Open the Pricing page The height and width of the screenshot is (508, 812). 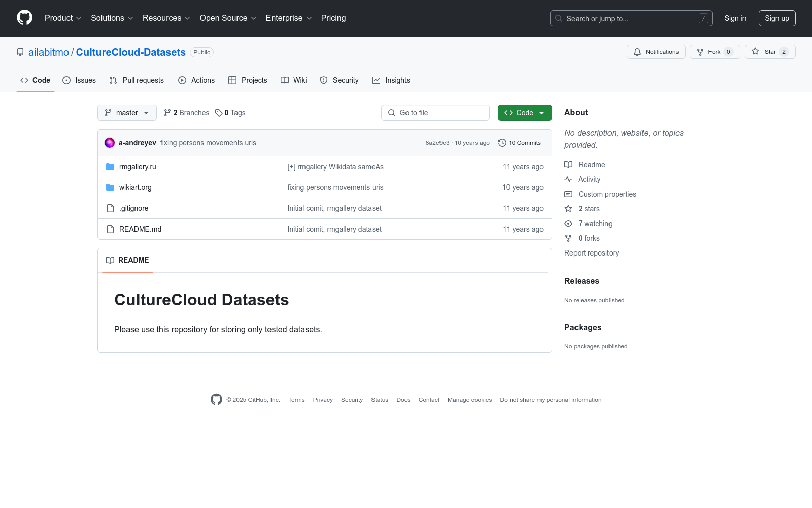tap(333, 18)
